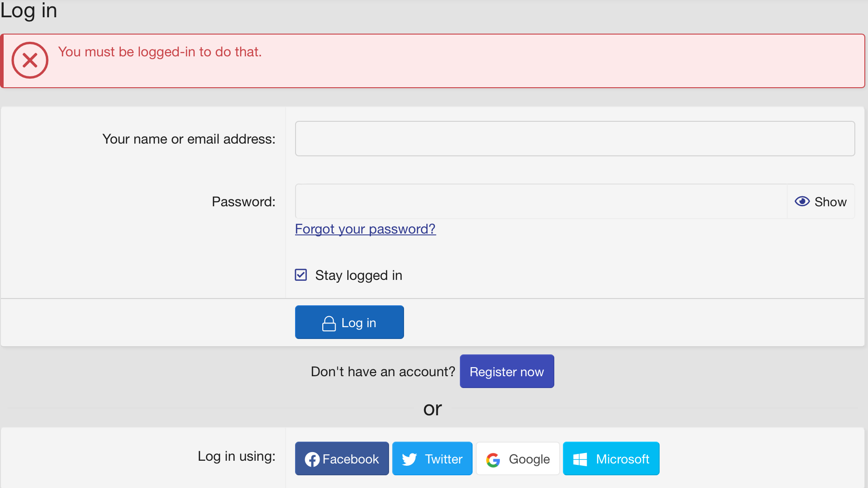Sign in using the Google button
Viewport: 868px width, 488px height.
pyautogui.click(x=518, y=459)
